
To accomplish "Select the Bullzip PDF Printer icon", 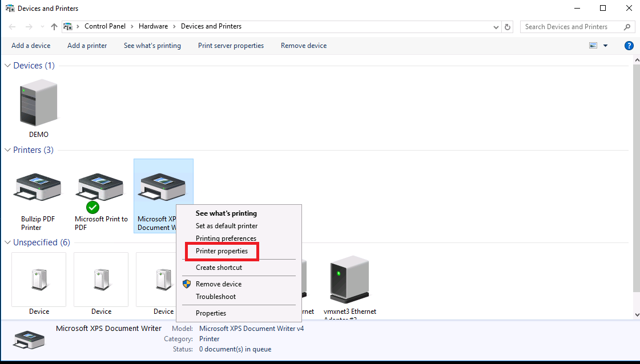I will 38,187.
